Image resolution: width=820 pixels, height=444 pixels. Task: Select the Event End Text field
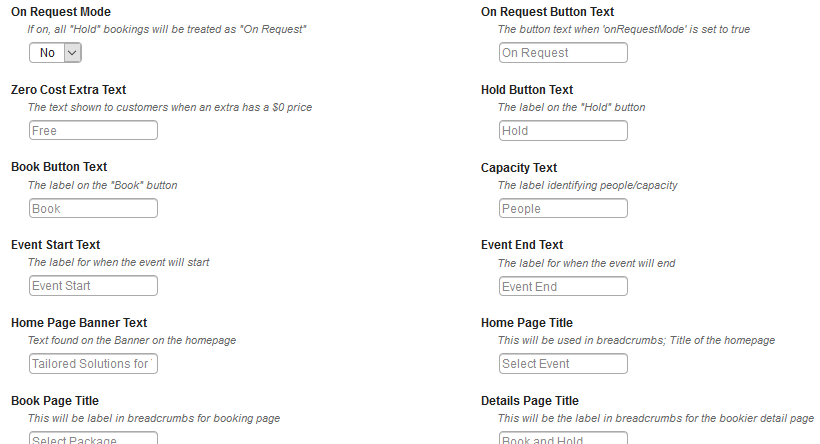click(x=563, y=286)
